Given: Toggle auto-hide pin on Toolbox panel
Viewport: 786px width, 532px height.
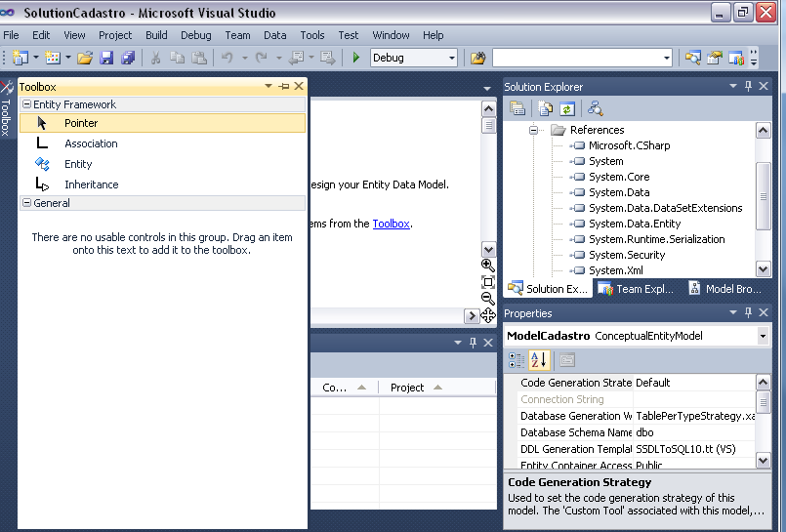Looking at the screenshot, I should click(x=284, y=86).
